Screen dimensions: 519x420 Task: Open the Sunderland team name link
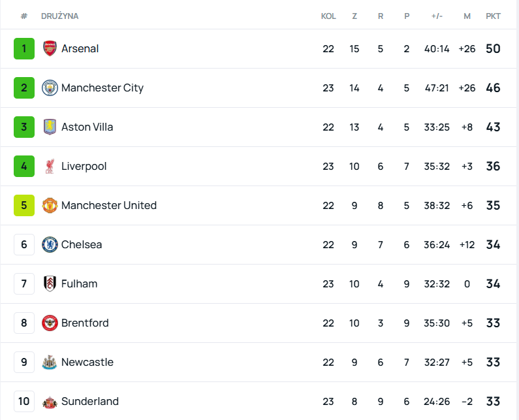(x=89, y=401)
